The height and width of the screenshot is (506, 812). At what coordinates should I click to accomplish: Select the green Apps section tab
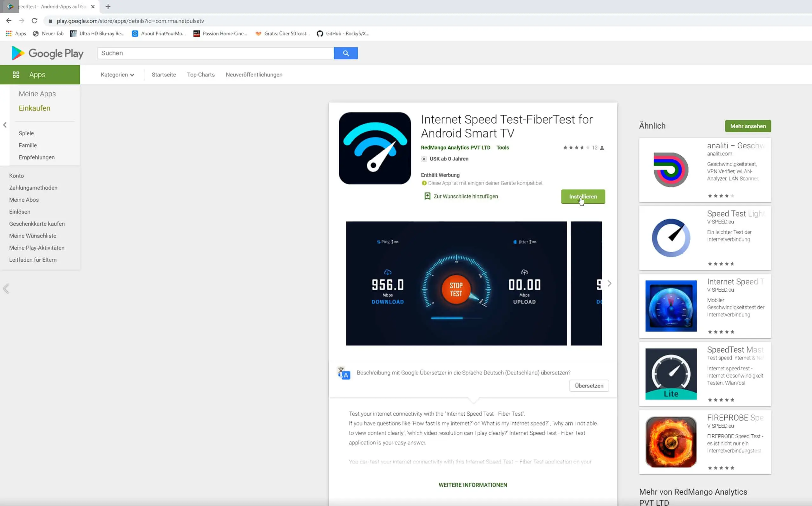click(x=40, y=75)
